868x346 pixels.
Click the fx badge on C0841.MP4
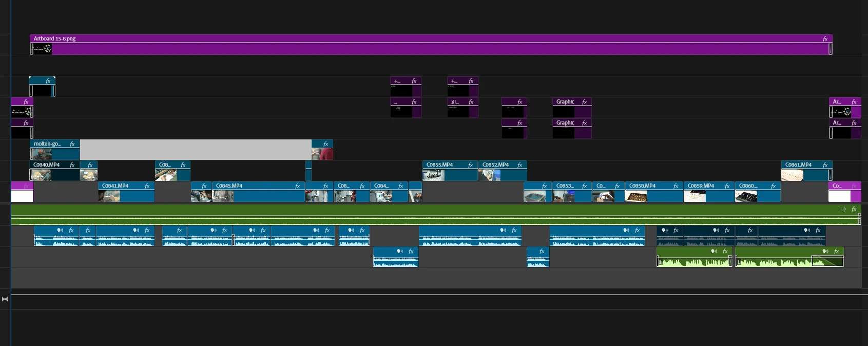coord(147,186)
